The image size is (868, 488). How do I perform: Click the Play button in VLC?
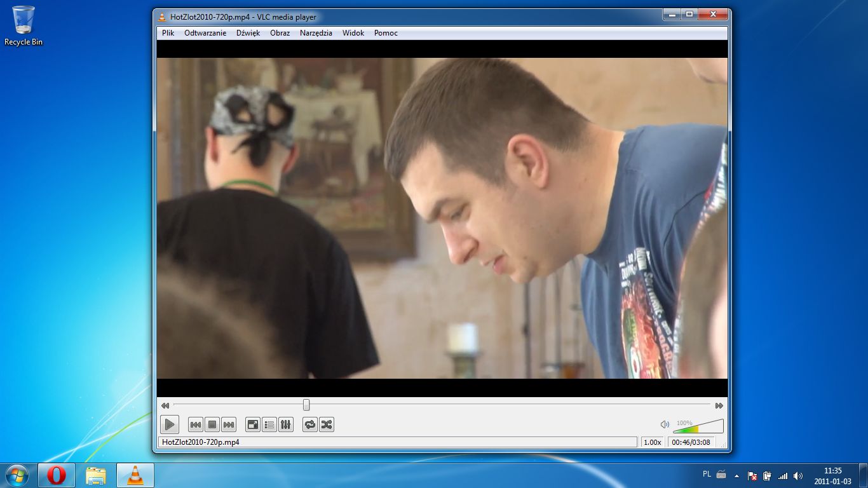pyautogui.click(x=169, y=424)
